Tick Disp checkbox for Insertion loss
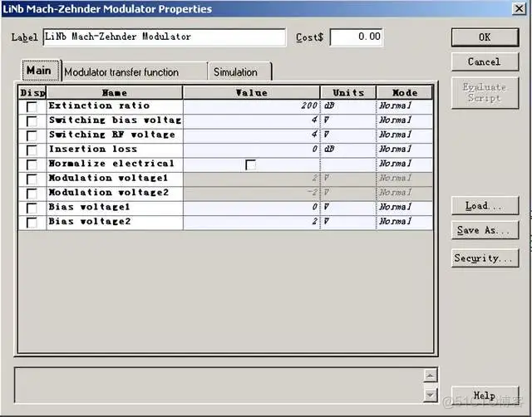 [x=32, y=150]
